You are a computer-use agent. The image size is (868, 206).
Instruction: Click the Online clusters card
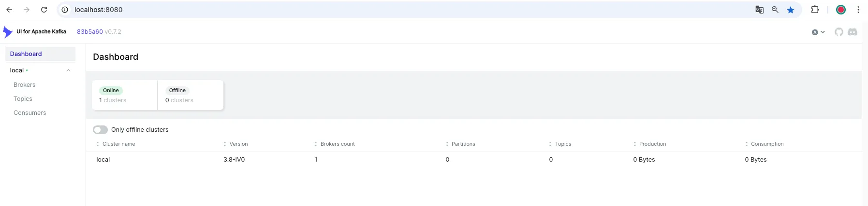click(125, 95)
